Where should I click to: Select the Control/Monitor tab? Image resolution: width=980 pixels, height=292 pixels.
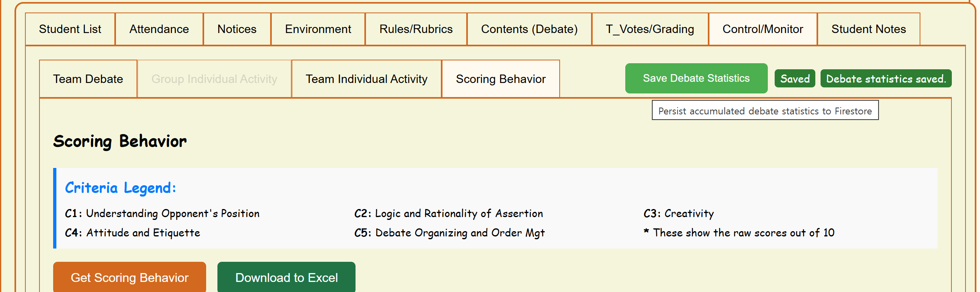pos(763,29)
